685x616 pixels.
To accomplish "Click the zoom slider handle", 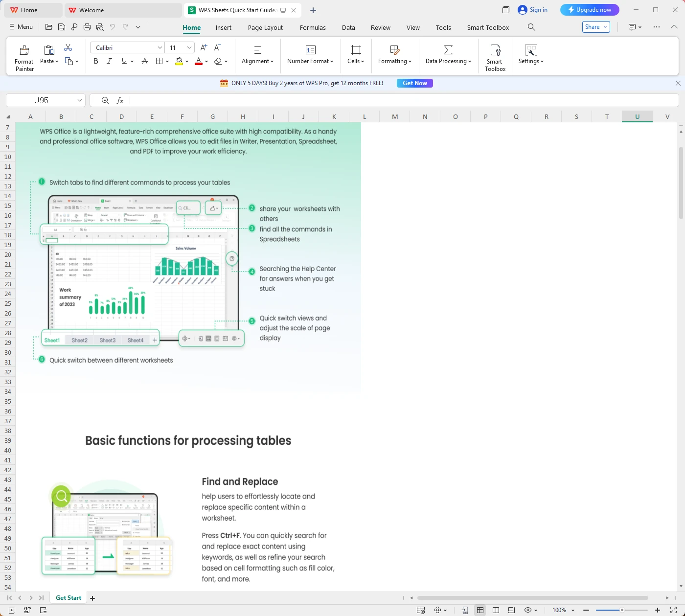I will click(622, 610).
